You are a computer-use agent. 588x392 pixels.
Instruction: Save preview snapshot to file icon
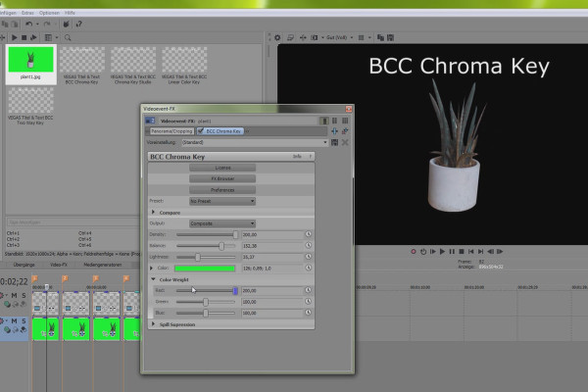[390, 37]
